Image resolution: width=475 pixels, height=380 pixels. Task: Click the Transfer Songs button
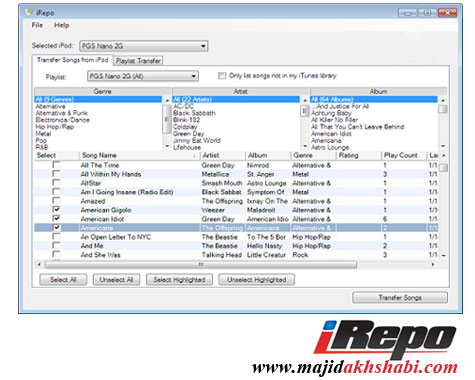click(x=400, y=297)
